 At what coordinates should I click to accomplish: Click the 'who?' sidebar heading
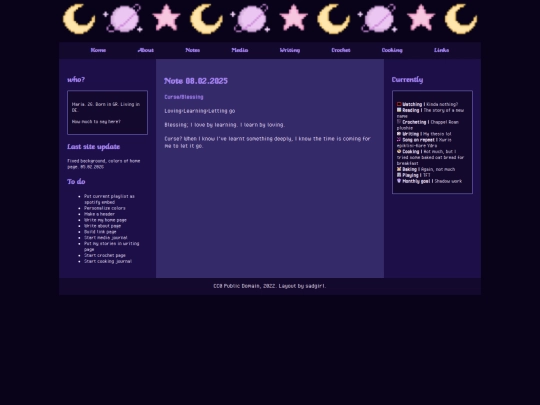tap(76, 80)
